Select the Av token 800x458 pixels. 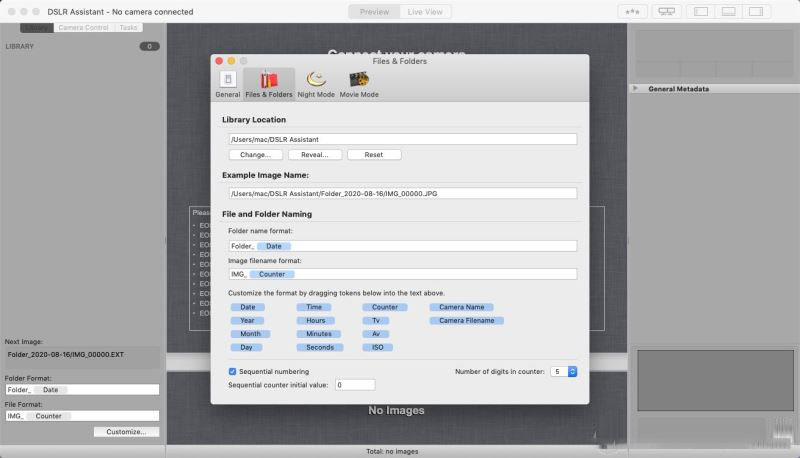coord(376,334)
